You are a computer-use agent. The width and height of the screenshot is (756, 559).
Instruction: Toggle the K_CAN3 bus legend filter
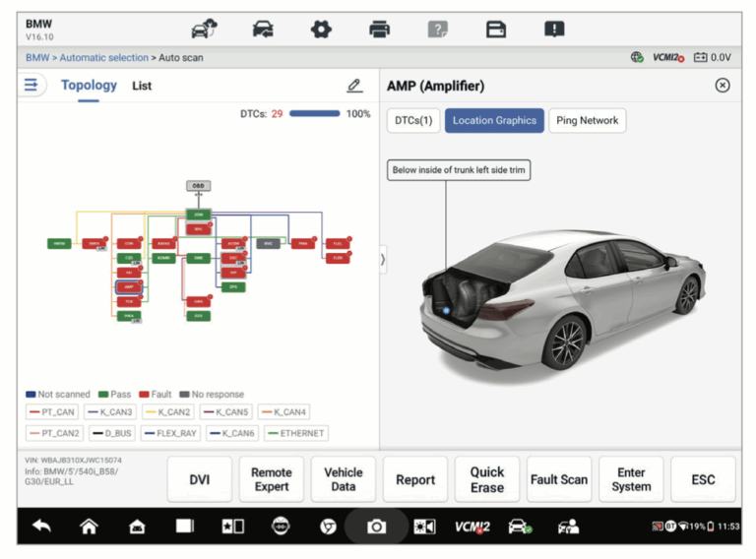click(x=109, y=412)
